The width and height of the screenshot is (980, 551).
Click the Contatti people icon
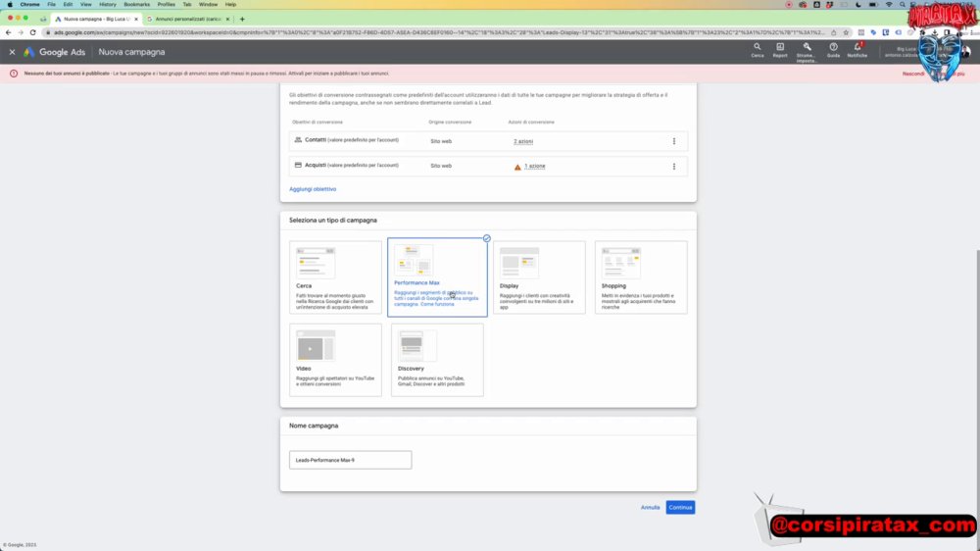298,140
